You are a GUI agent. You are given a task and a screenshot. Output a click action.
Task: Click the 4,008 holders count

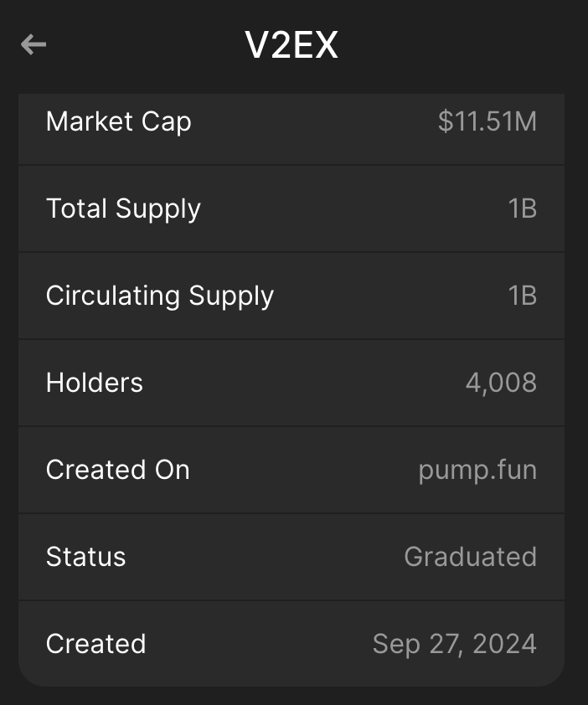501,383
